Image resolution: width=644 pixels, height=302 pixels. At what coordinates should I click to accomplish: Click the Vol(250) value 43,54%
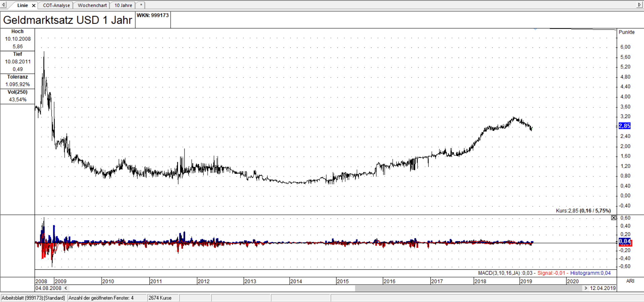coord(17,99)
